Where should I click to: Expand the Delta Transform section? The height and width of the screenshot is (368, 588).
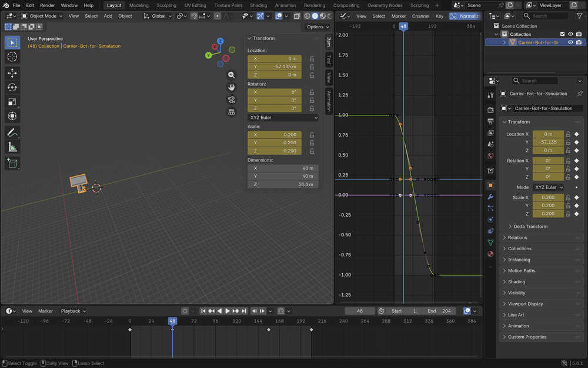pyautogui.click(x=530, y=226)
